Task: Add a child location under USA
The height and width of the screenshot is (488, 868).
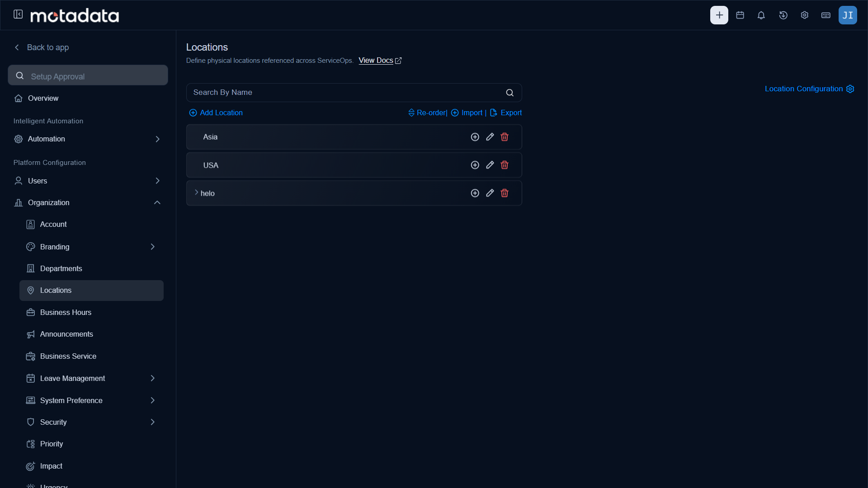Action: 475,165
